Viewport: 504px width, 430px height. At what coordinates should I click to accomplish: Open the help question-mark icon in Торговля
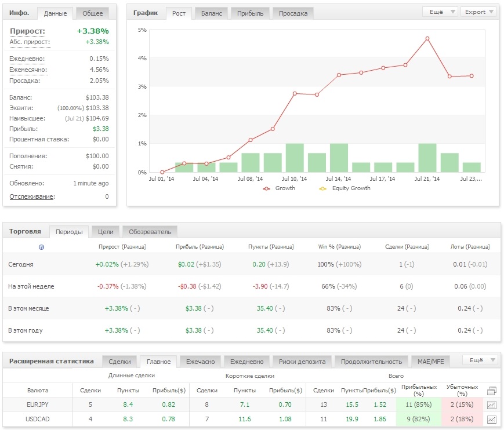pyautogui.click(x=41, y=247)
